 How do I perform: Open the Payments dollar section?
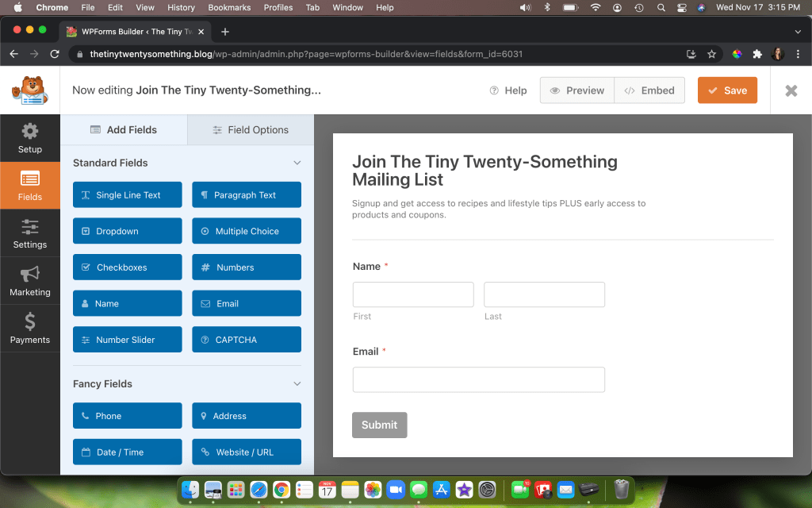pyautogui.click(x=30, y=329)
